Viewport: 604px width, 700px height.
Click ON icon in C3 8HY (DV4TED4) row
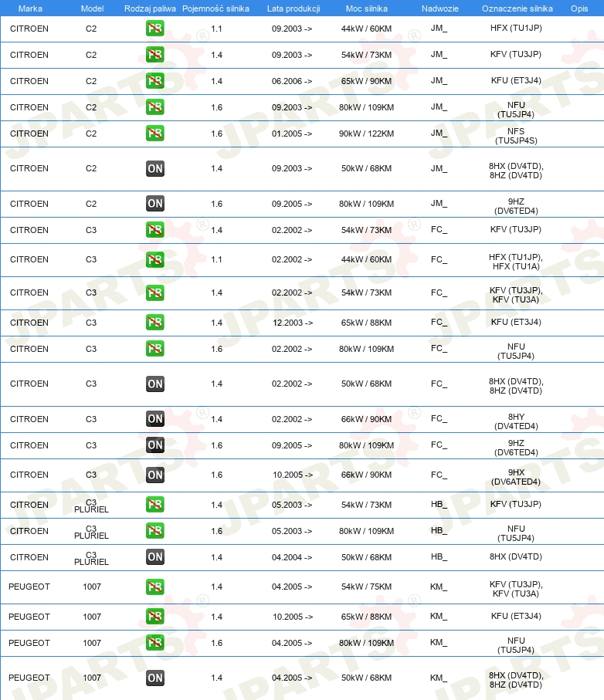pos(155,419)
